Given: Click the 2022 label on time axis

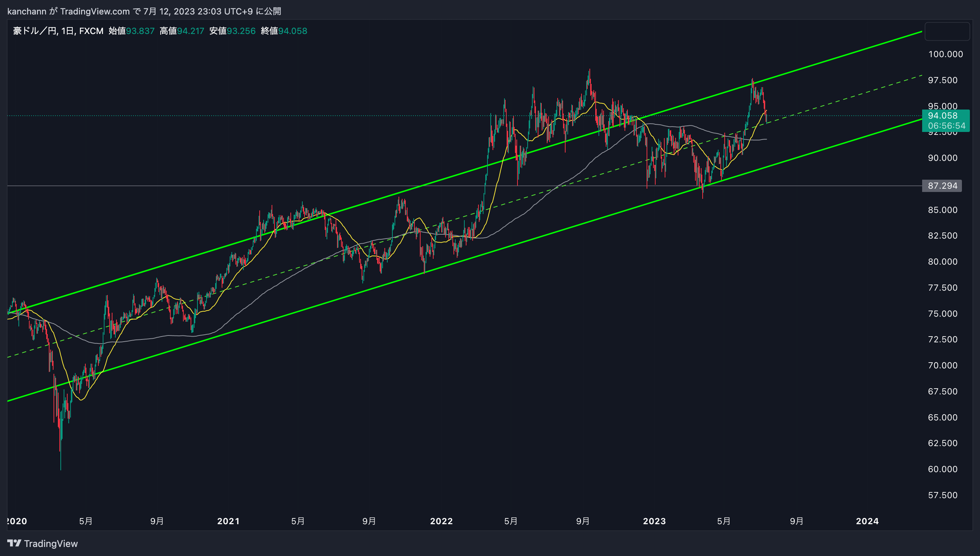Looking at the screenshot, I should point(442,521).
